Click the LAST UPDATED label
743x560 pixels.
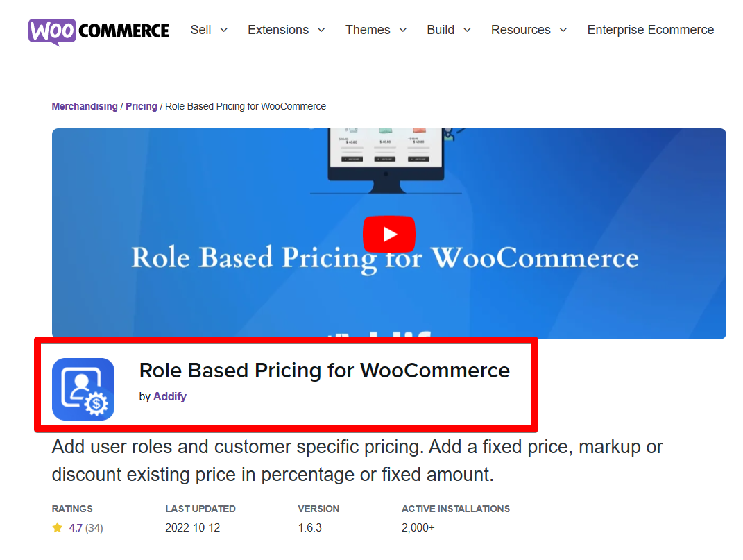[x=200, y=509]
